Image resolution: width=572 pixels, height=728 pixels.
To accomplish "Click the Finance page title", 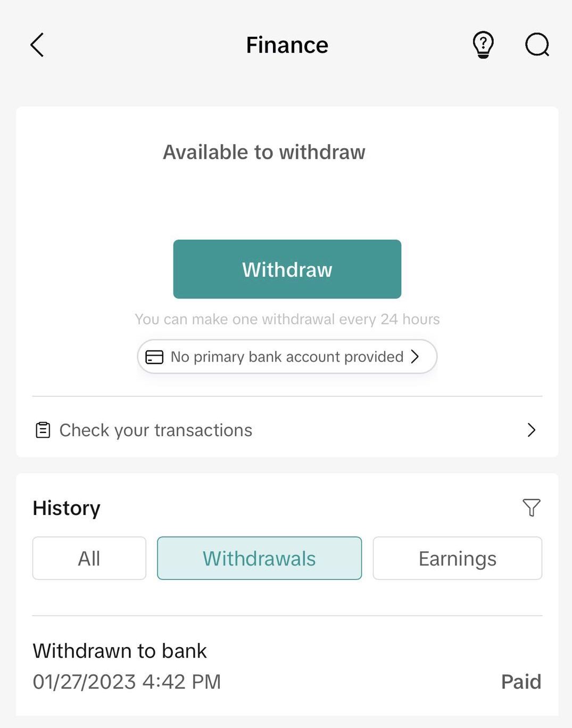I will [x=287, y=45].
